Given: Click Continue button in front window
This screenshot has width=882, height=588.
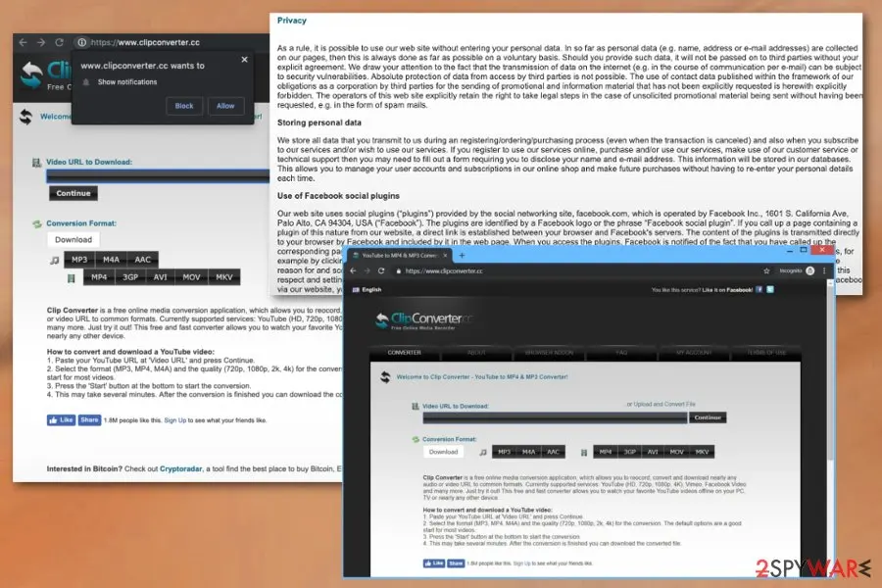Looking at the screenshot, I should coord(708,417).
